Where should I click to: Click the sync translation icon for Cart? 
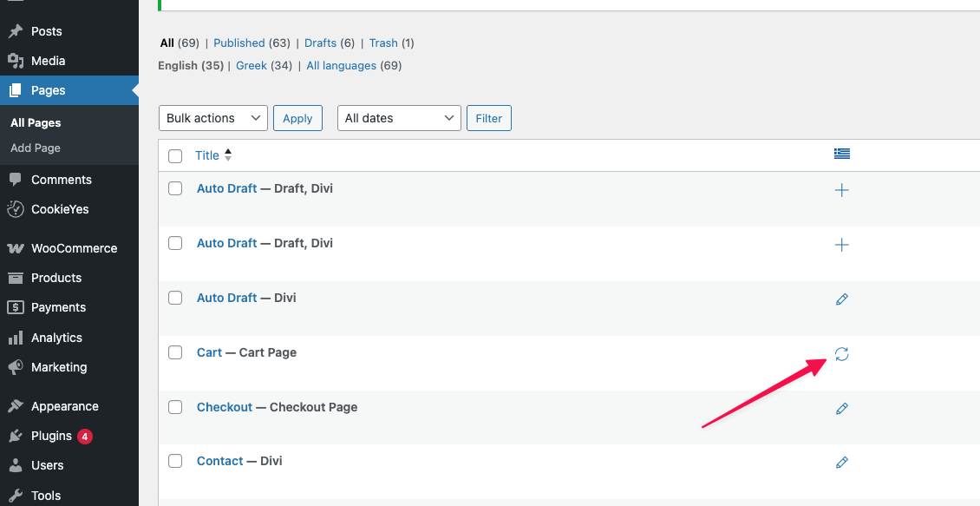[841, 353]
